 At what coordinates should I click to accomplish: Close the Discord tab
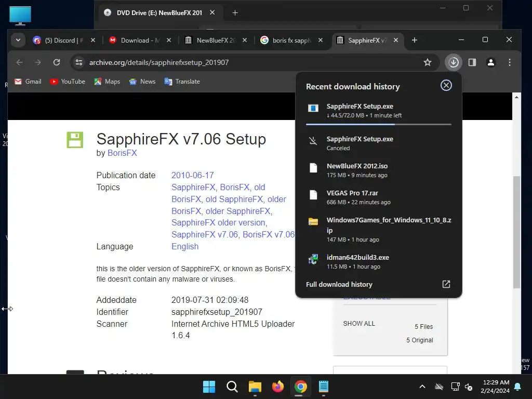click(93, 40)
